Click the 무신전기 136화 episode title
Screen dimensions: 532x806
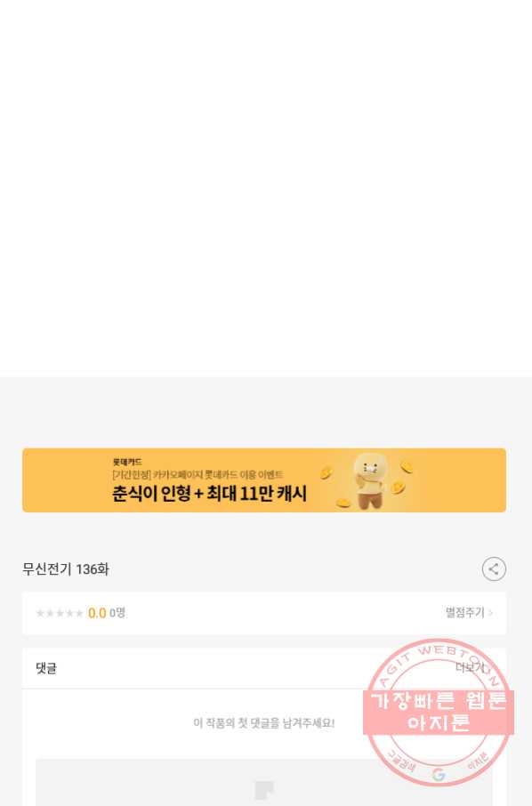(x=66, y=569)
